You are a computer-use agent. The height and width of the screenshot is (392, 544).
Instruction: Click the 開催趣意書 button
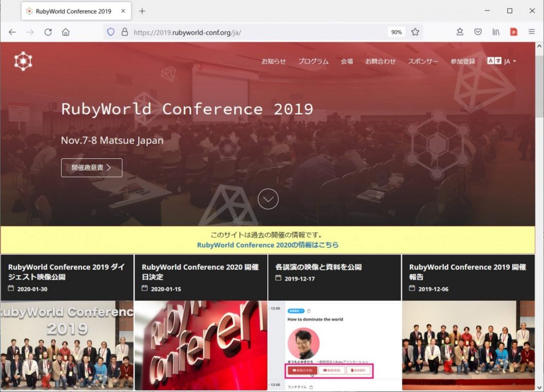click(x=91, y=167)
